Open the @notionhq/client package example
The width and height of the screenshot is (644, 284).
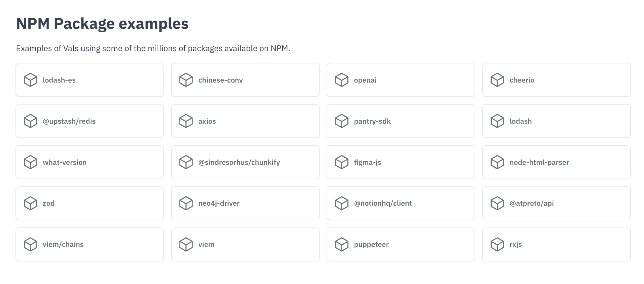click(x=401, y=203)
